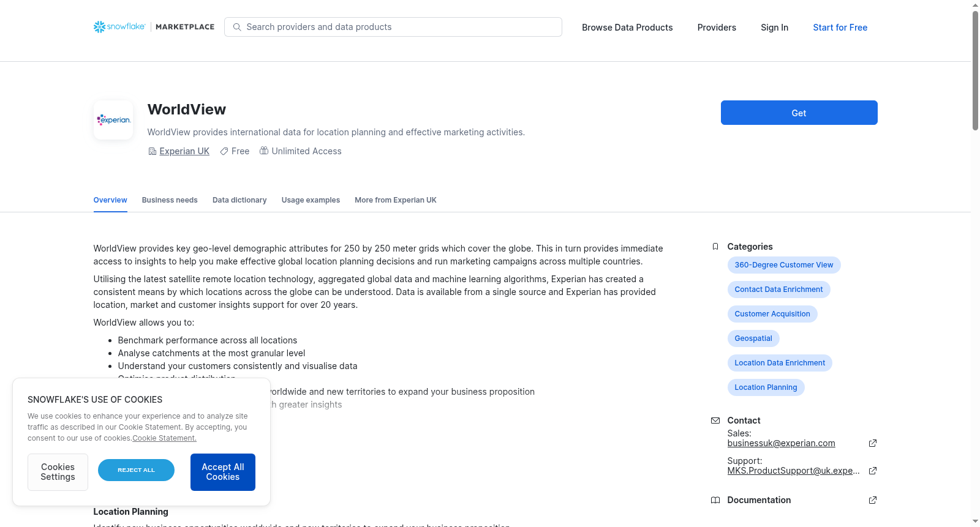Switch to the Overview tab

click(x=110, y=200)
